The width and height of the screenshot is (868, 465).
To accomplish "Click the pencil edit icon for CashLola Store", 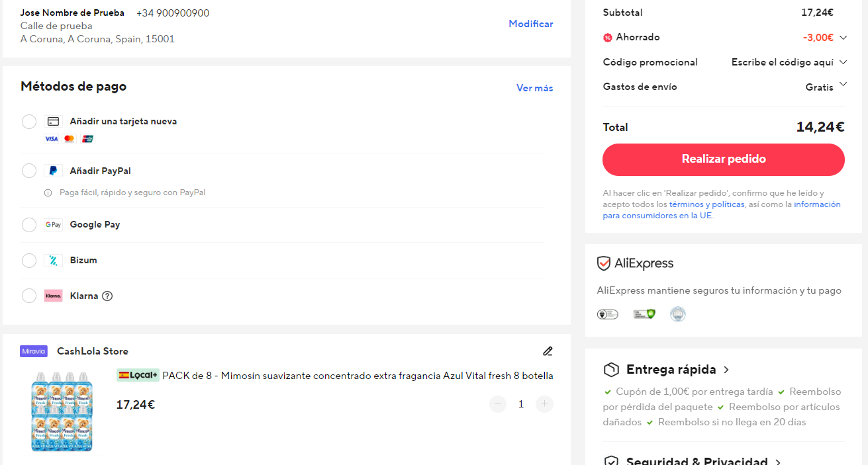I will 548,351.
